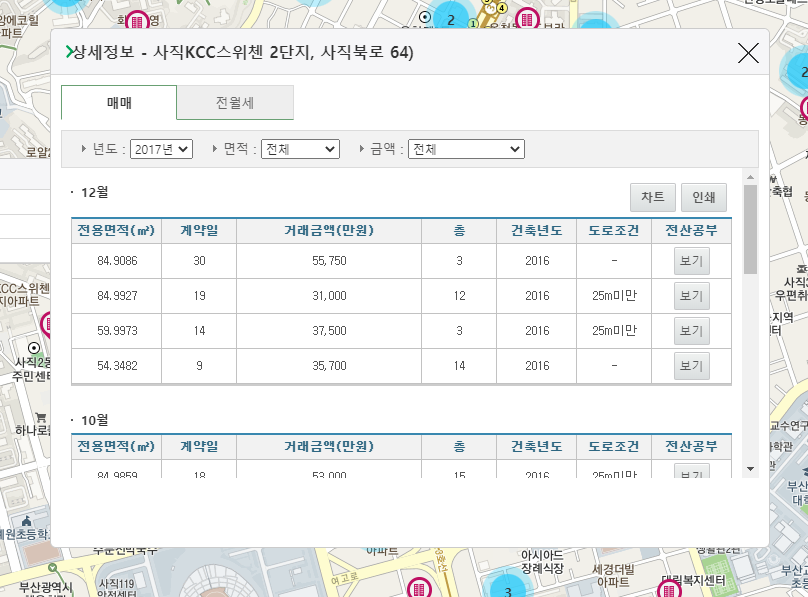Click the vertical scrollbar thumb
The image size is (808, 597).
[750, 229]
